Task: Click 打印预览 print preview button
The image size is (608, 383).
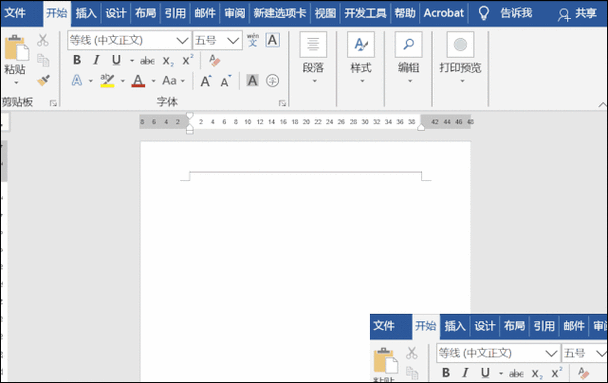Action: click(x=460, y=58)
